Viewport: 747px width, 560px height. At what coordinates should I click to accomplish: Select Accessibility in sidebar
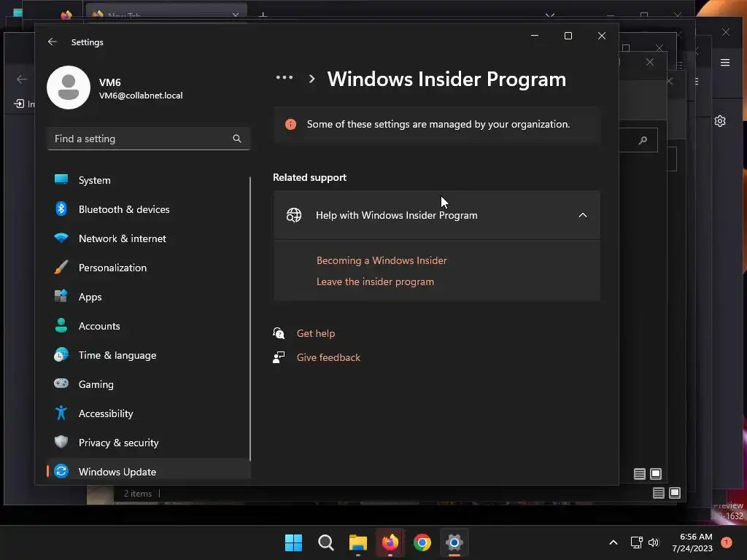click(149, 413)
